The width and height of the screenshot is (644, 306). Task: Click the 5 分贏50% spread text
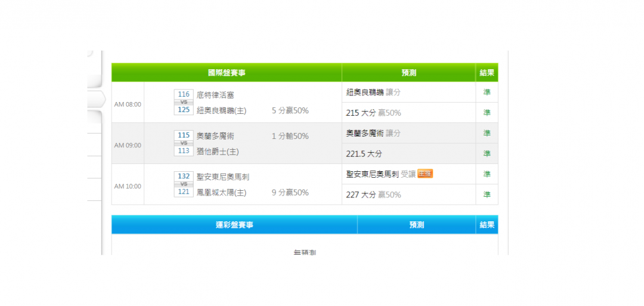pos(290,110)
